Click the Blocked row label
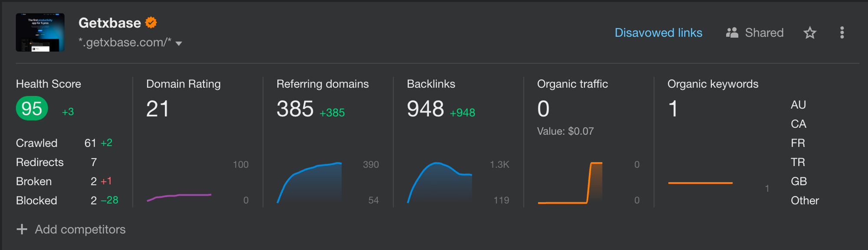 pyautogui.click(x=36, y=200)
